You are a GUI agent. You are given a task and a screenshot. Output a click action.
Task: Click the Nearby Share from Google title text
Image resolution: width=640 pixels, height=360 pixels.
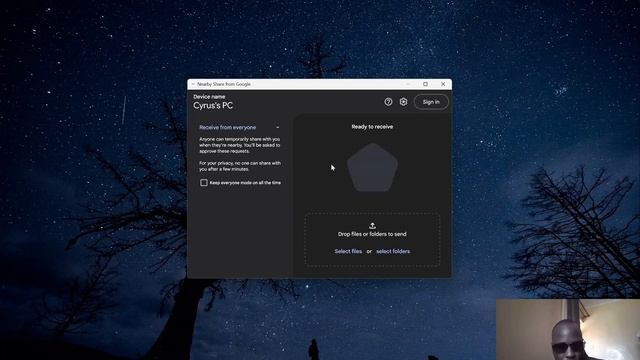click(x=224, y=84)
